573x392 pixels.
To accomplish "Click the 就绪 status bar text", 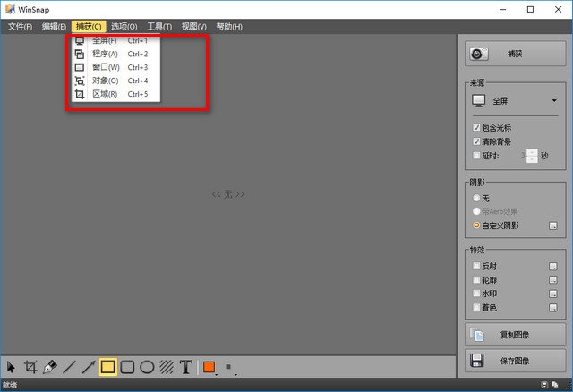I will point(10,385).
